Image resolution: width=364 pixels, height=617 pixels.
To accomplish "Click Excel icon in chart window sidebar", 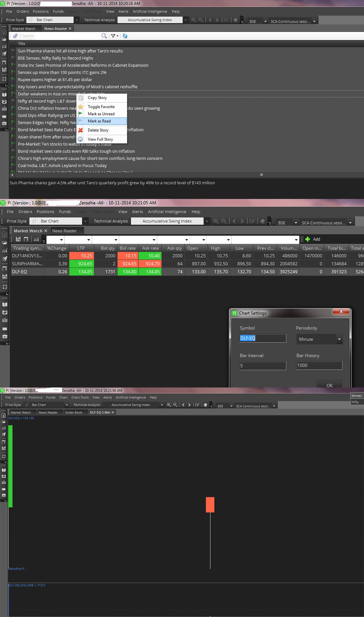I will [4, 415].
